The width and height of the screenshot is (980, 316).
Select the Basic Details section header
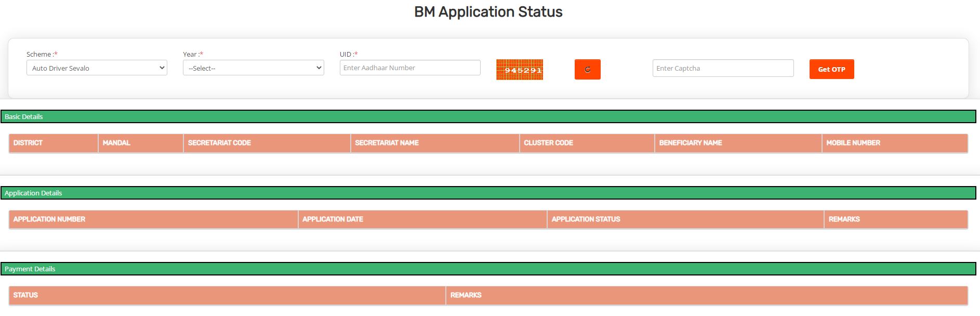(488, 116)
